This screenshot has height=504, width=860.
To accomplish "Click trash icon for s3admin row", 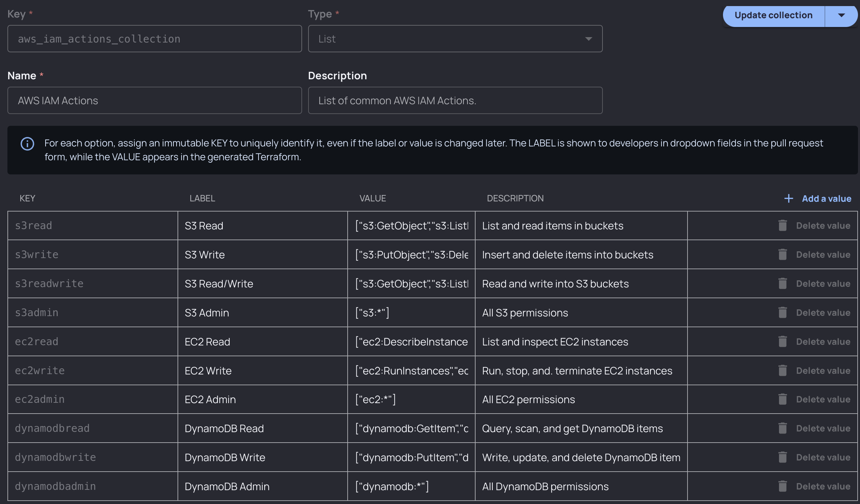I will 782,312.
